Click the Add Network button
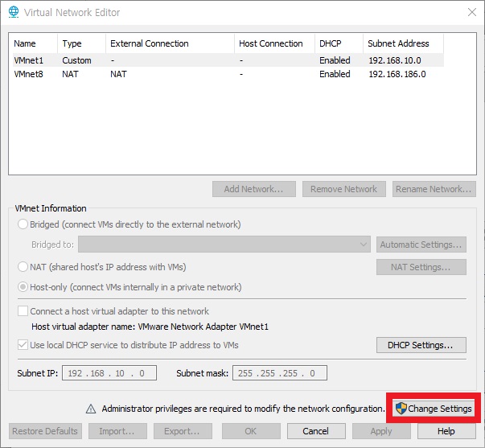The height and width of the screenshot is (448, 485). [254, 189]
